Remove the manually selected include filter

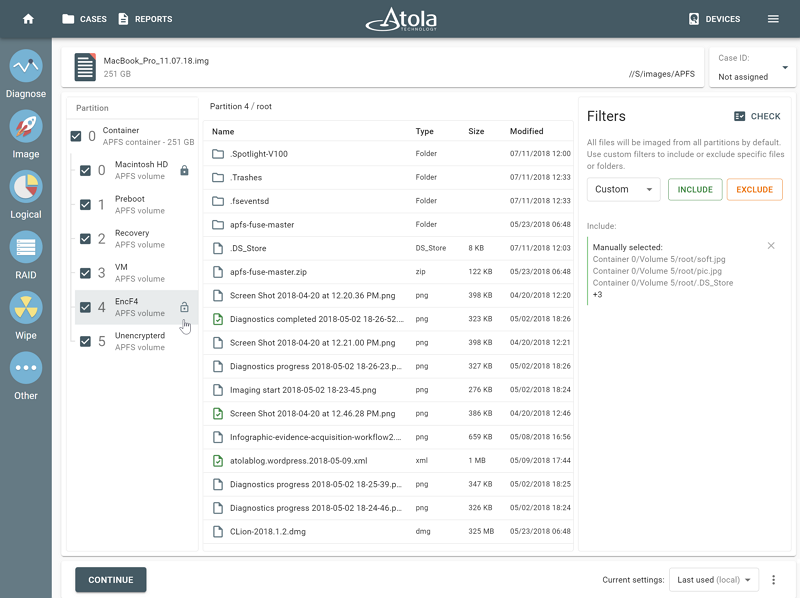tap(771, 246)
